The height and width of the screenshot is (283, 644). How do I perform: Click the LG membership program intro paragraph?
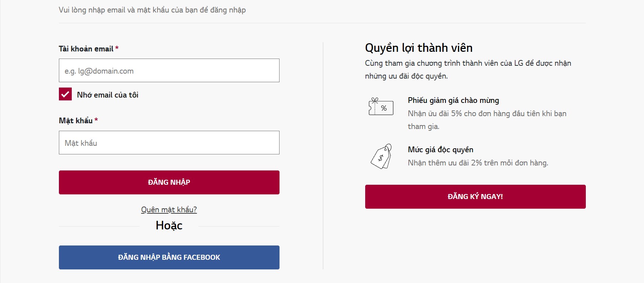pyautogui.click(x=468, y=70)
